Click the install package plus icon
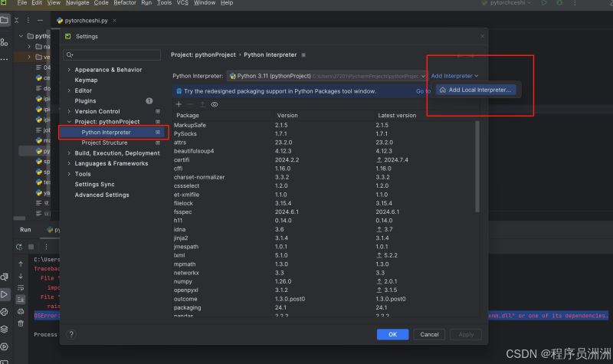Image resolution: width=613 pixels, height=364 pixels. tap(179, 104)
